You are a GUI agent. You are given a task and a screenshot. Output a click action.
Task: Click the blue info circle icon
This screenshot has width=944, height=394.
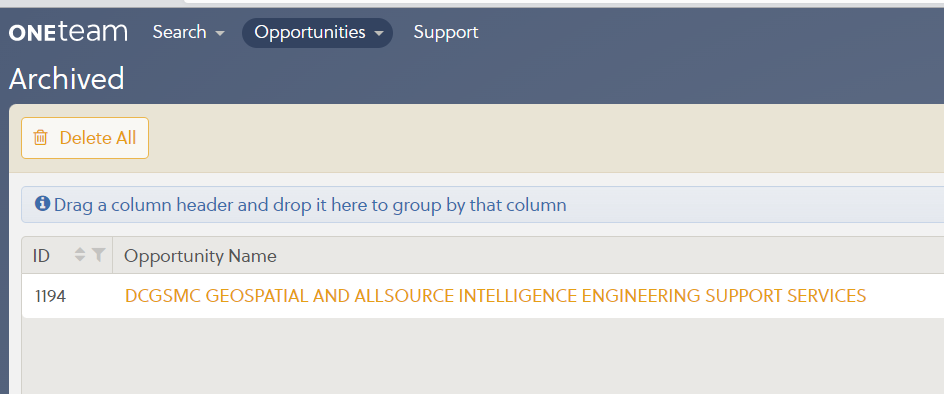click(x=42, y=204)
